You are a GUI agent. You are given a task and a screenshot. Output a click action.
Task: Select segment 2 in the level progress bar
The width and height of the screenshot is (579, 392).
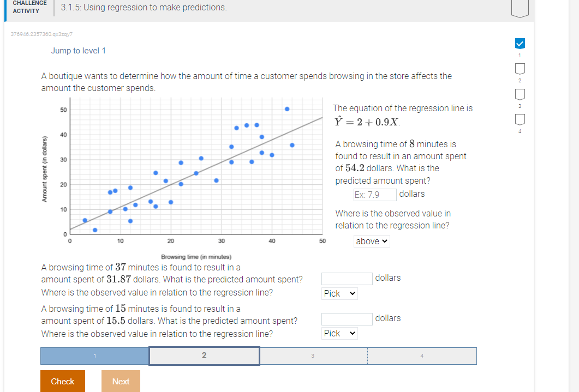click(204, 356)
